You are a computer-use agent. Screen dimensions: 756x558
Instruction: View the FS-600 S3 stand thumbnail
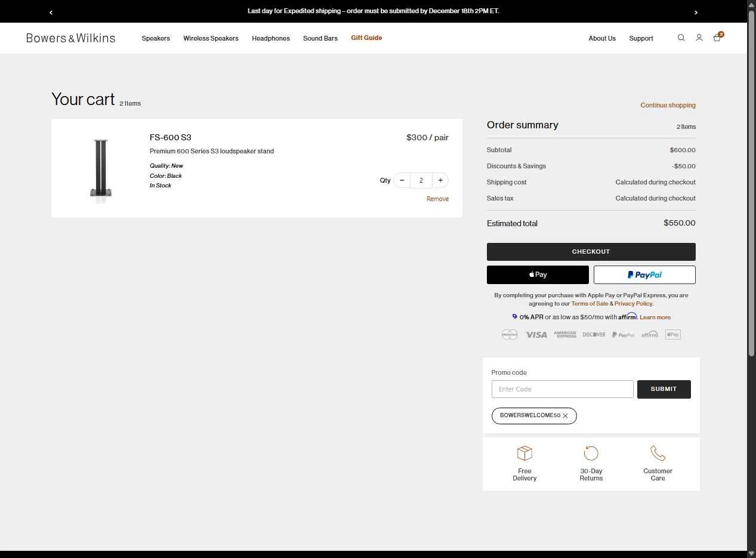(x=101, y=171)
